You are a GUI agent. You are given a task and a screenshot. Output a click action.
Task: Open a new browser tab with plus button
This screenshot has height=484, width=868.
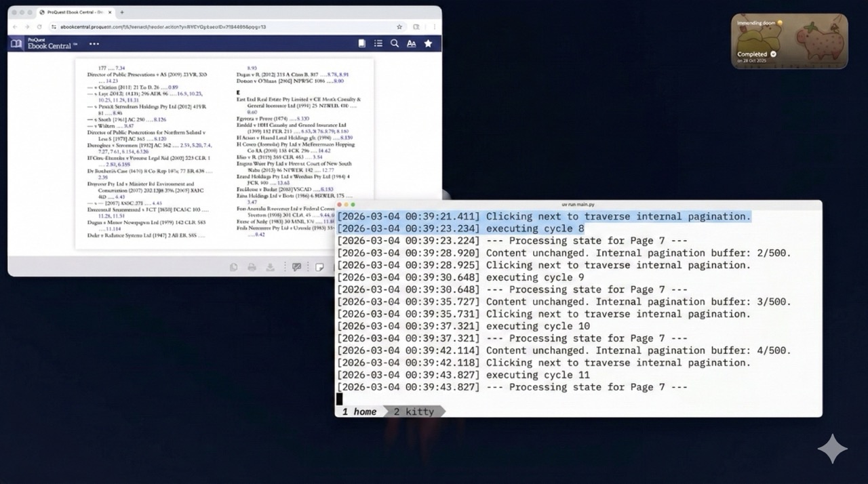(122, 12)
